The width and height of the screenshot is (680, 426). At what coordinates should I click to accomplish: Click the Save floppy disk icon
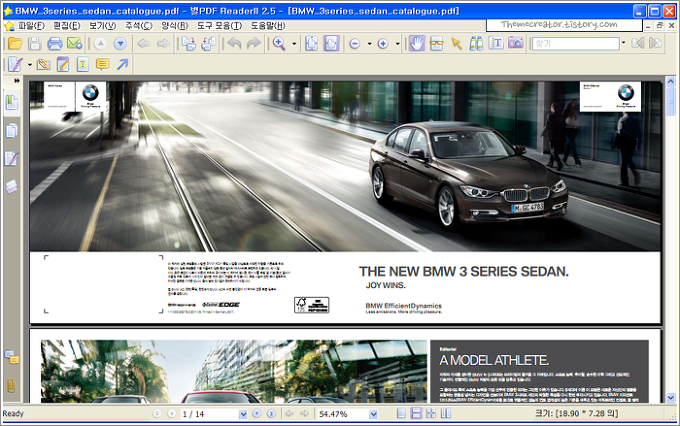(35, 43)
